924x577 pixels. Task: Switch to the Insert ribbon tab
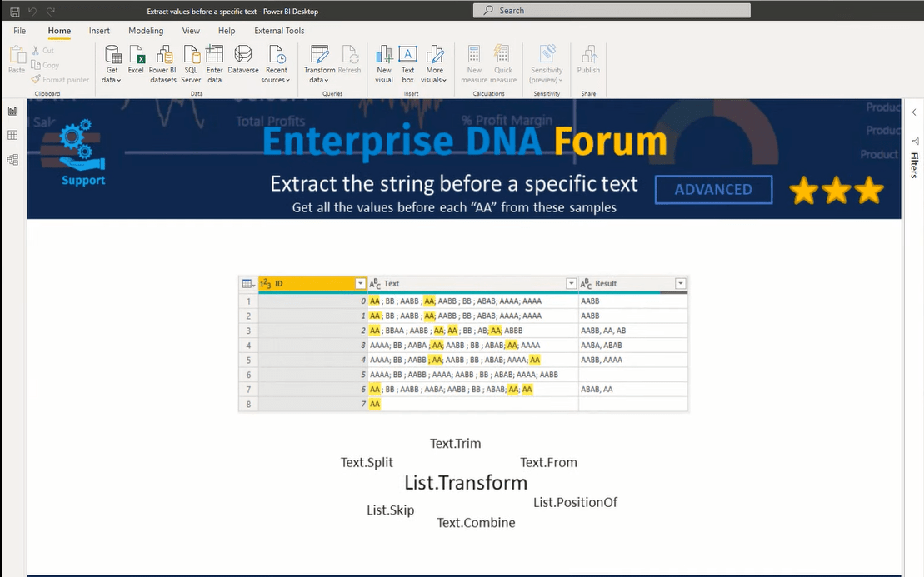[99, 31]
